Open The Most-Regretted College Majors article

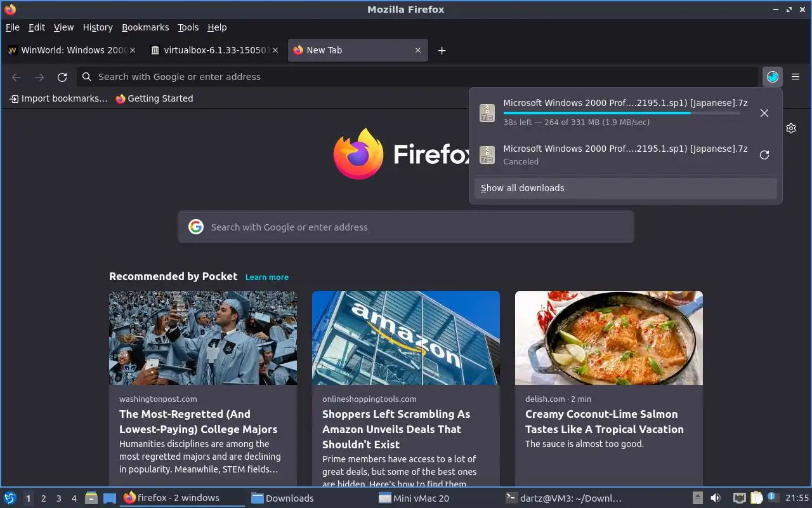[x=198, y=422]
